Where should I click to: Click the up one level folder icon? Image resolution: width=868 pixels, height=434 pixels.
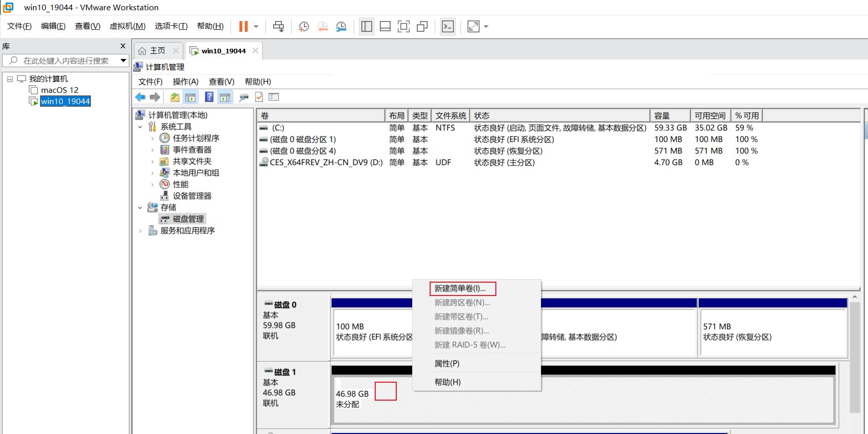175,97
